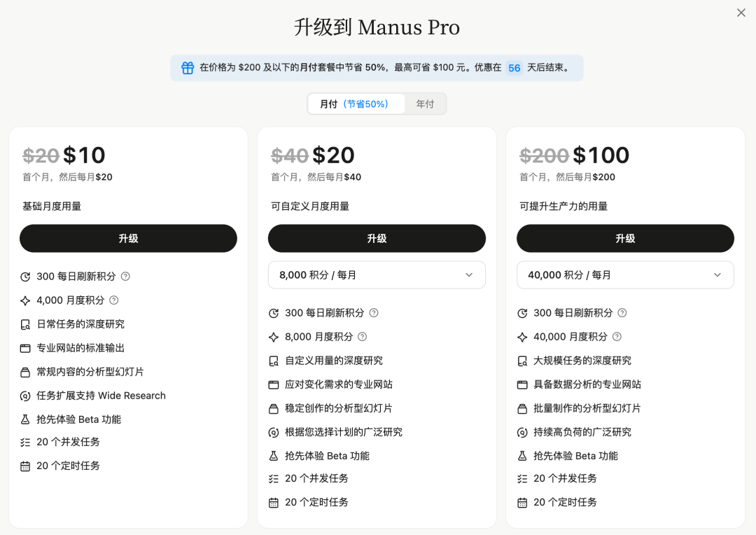Expand chevron on the 40,000 积分 selector

tap(717, 275)
